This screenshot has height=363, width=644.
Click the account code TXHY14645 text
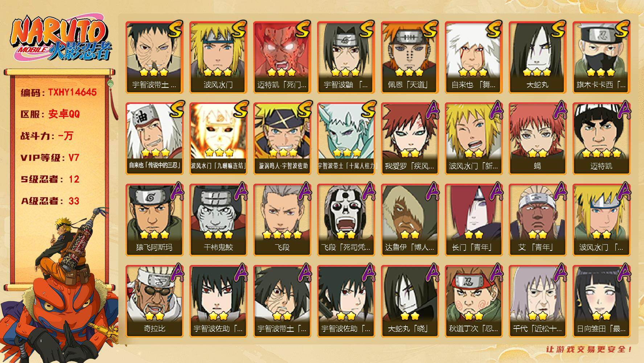72,92
